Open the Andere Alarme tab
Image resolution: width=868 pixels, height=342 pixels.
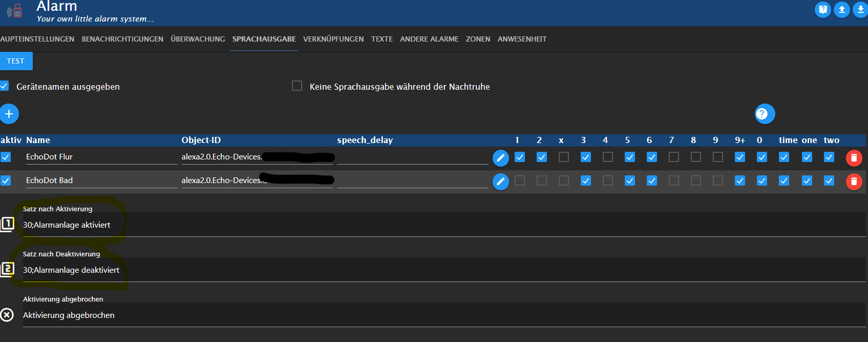(x=429, y=39)
